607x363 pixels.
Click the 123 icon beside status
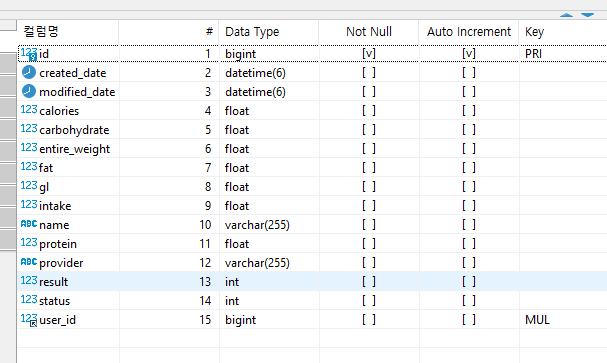29,299
